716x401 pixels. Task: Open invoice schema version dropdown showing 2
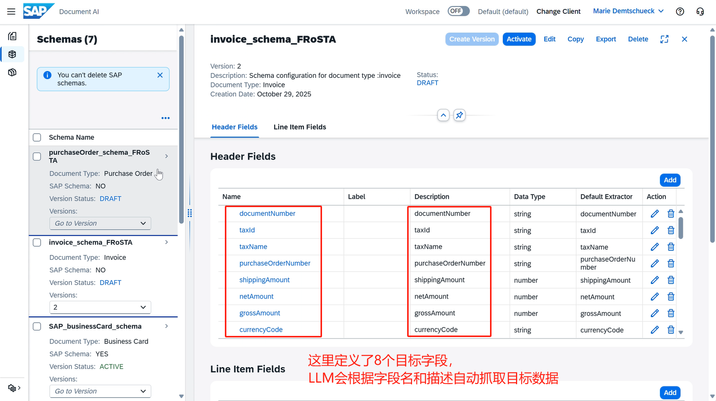100,307
